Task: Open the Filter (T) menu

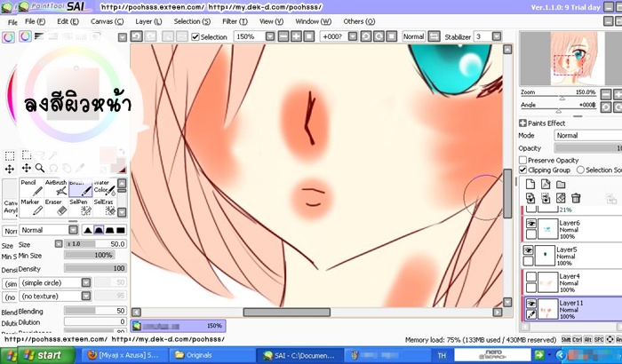Action: [x=235, y=21]
